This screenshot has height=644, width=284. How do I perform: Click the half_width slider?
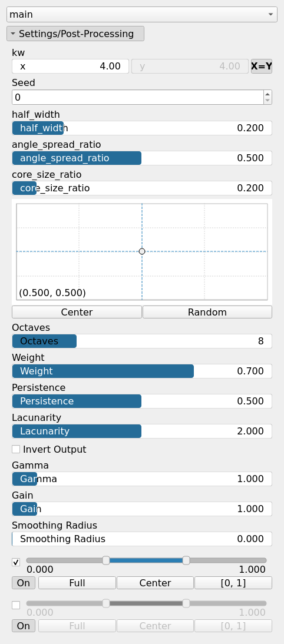[x=142, y=128]
